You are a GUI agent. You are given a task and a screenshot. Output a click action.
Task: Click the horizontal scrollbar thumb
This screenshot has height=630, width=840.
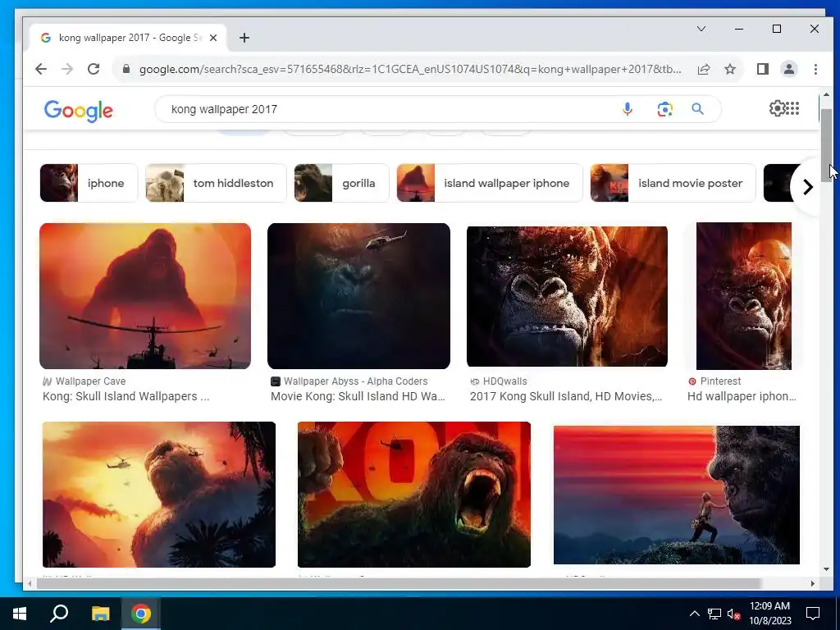(399, 583)
